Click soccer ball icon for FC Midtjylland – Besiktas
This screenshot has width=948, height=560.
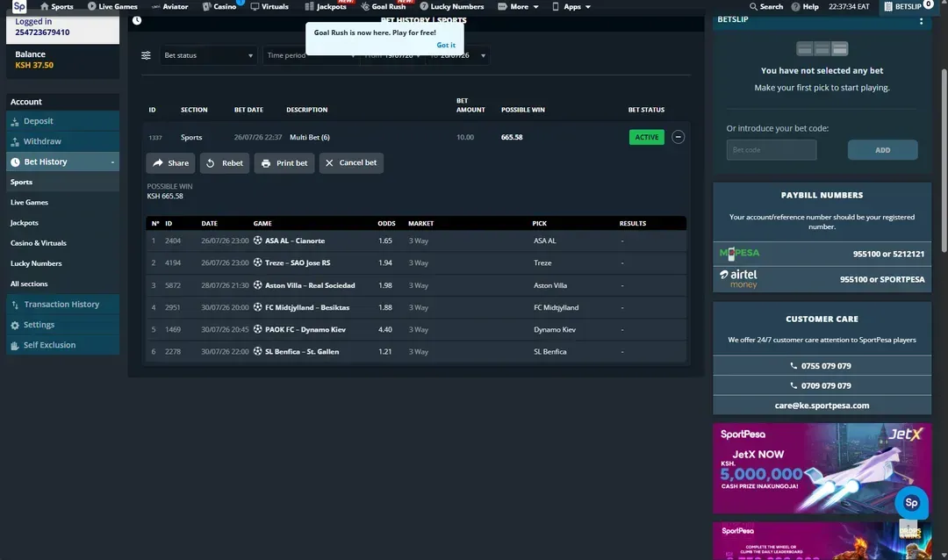[x=257, y=307]
